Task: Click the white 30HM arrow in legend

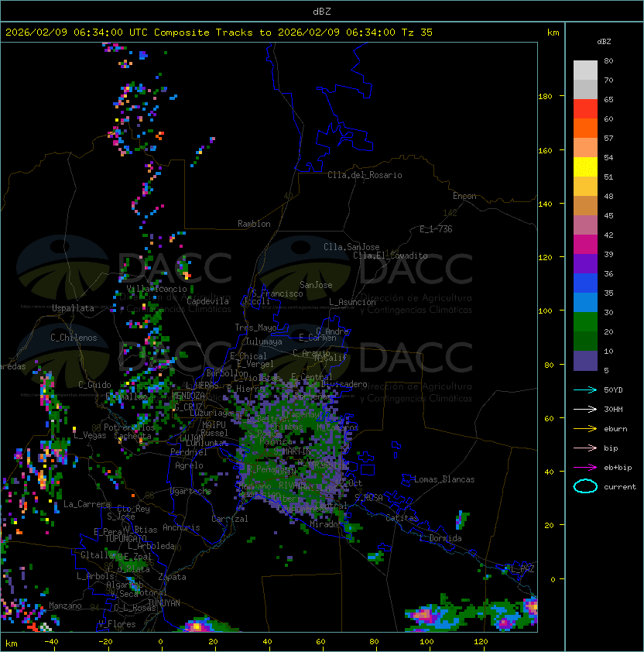Action: [x=585, y=409]
